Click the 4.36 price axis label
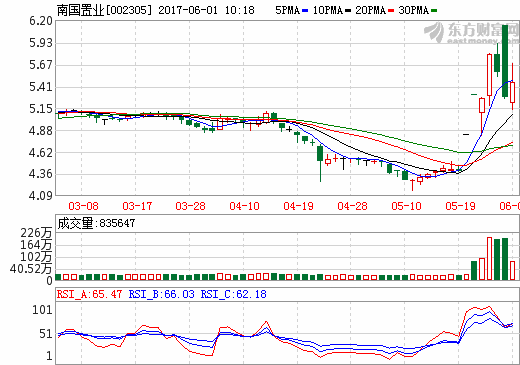Image resolution: width=520 pixels, height=365 pixels. (41, 174)
